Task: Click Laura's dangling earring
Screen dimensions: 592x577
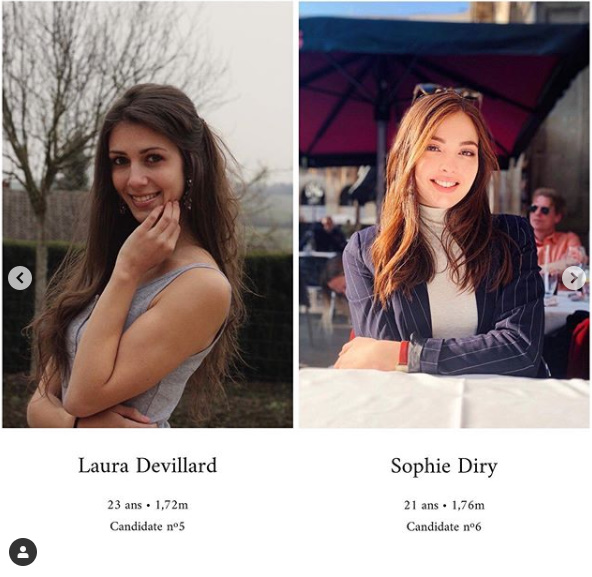Action: click(x=188, y=195)
